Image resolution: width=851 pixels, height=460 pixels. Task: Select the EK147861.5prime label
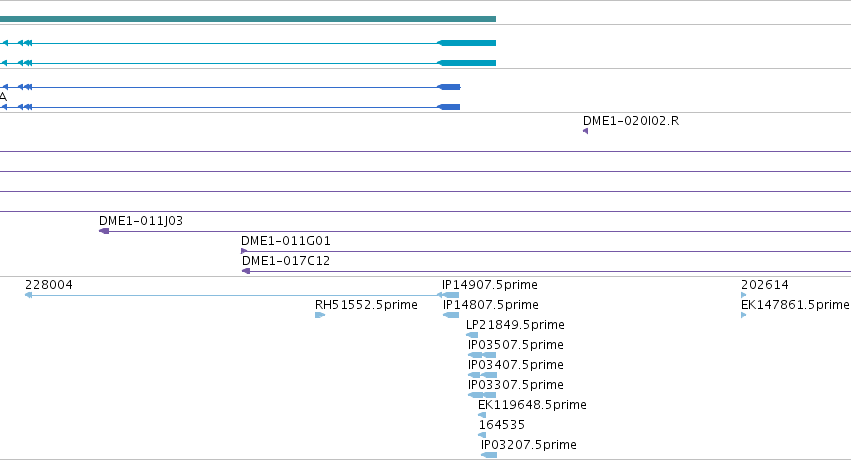(x=795, y=305)
